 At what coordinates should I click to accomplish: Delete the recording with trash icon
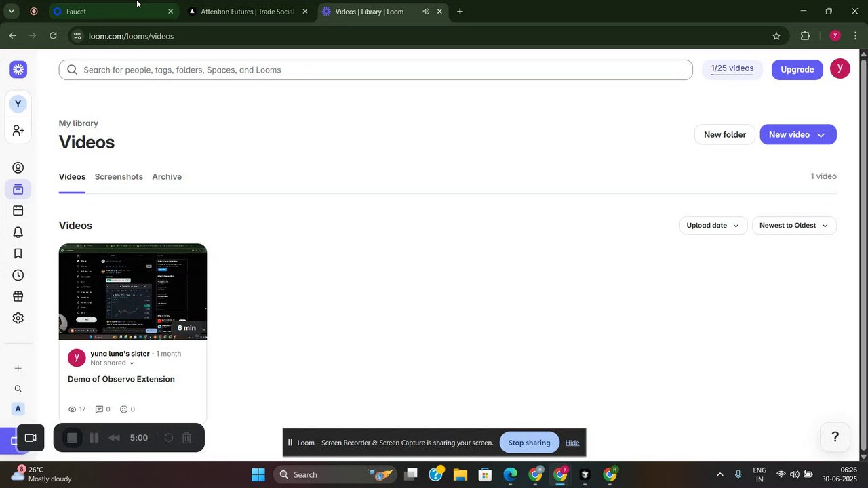pos(187,438)
